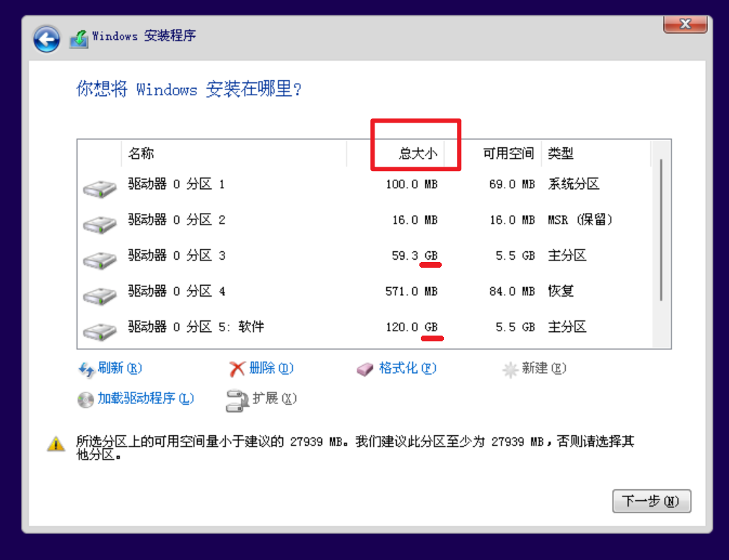Click the 格式化 eraser icon

click(x=365, y=369)
